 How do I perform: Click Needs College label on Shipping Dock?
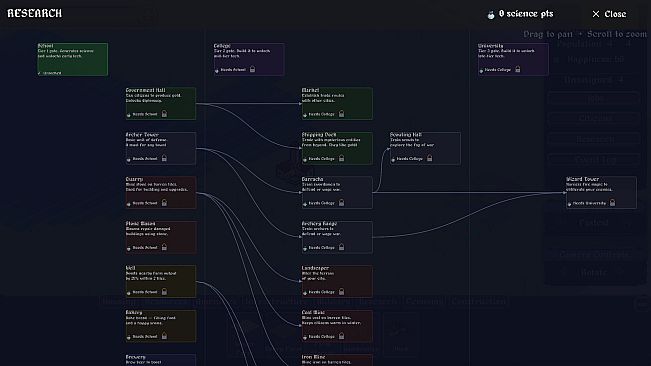(x=321, y=159)
